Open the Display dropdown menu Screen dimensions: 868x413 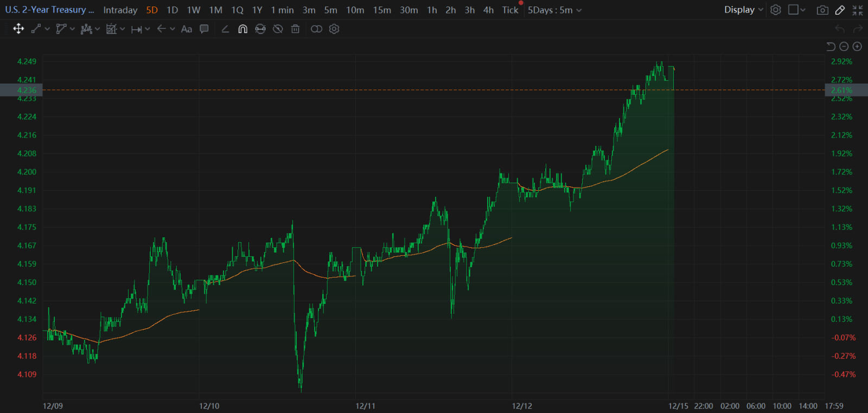(x=744, y=10)
